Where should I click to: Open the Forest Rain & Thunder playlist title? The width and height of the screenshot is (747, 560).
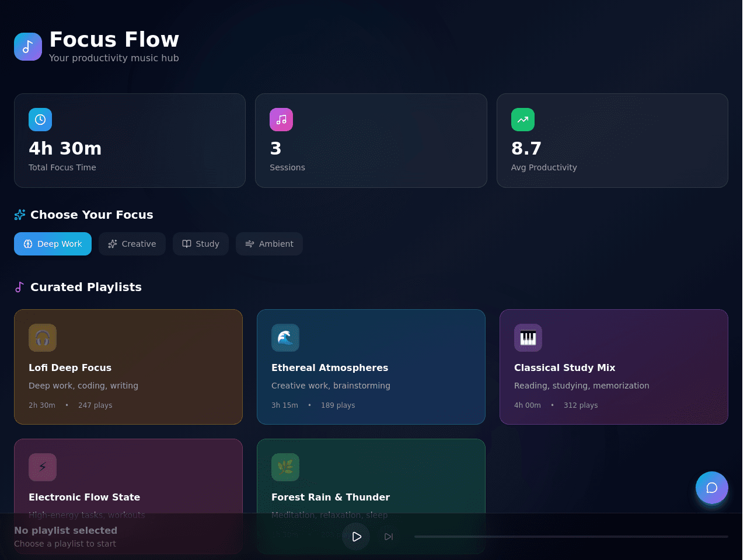331,497
